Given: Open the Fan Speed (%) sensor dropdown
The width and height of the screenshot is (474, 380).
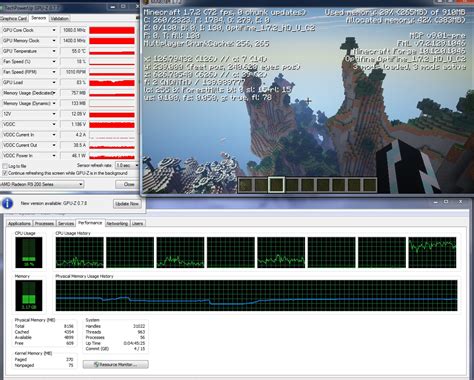Looking at the screenshot, I should point(54,62).
